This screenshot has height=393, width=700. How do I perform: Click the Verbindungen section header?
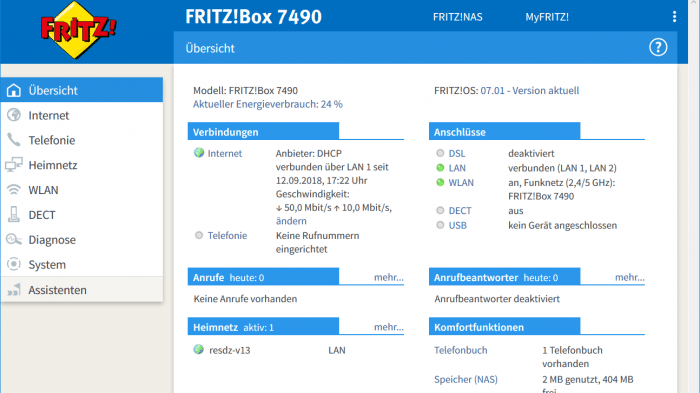pyautogui.click(x=263, y=131)
